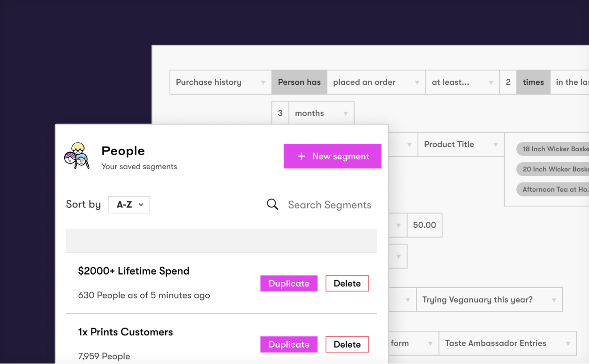Click the plus icon on New segment

click(x=302, y=156)
